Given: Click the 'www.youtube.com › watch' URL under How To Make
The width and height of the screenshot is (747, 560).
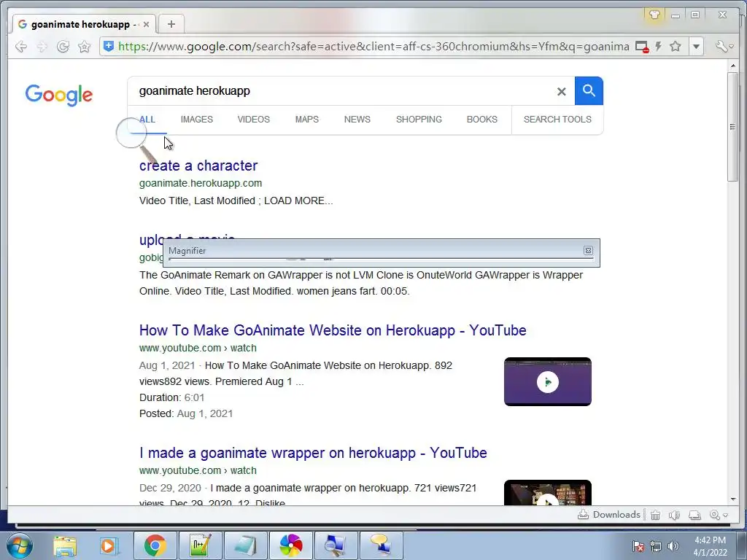Looking at the screenshot, I should [x=198, y=348].
